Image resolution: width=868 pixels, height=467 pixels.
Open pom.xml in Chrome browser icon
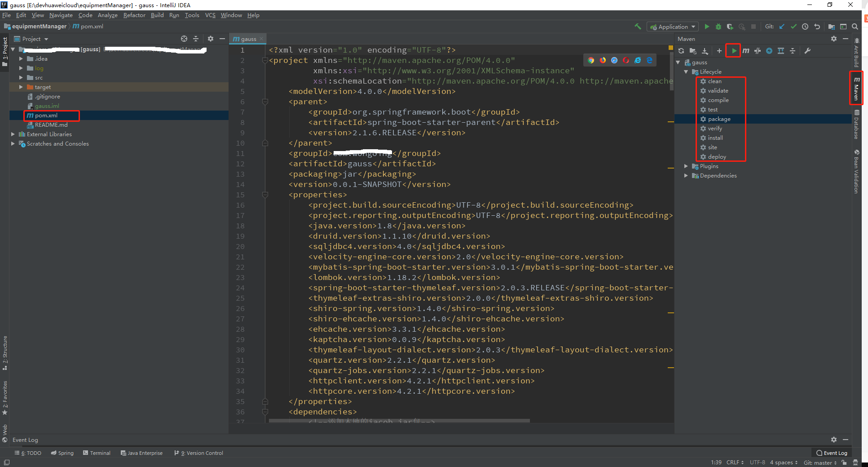591,60
